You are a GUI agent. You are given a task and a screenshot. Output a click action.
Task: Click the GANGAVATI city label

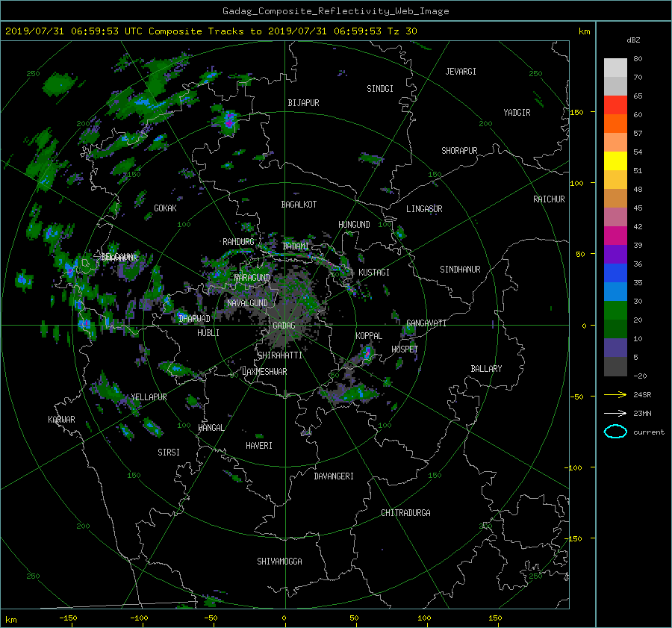pyautogui.click(x=426, y=323)
